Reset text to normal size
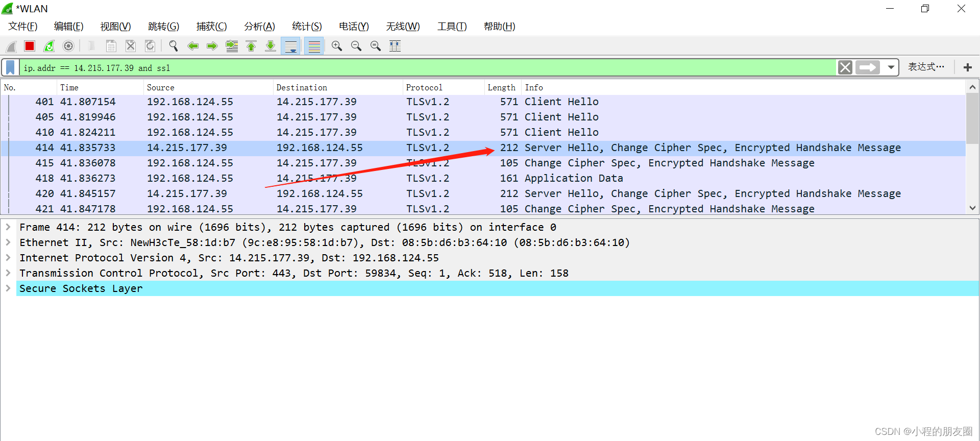The height and width of the screenshot is (441, 980). click(376, 46)
